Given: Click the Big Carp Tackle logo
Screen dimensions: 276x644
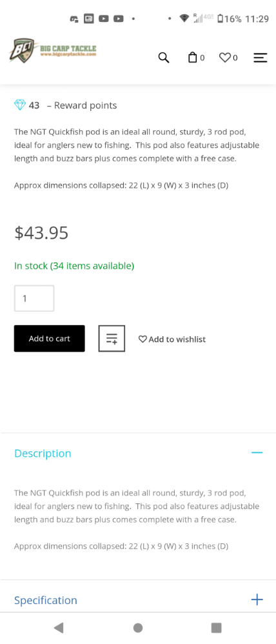Looking at the screenshot, I should pyautogui.click(x=53, y=51).
